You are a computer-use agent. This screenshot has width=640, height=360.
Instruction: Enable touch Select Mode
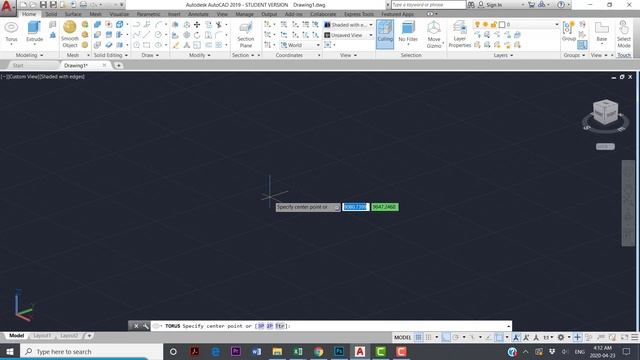click(624, 34)
